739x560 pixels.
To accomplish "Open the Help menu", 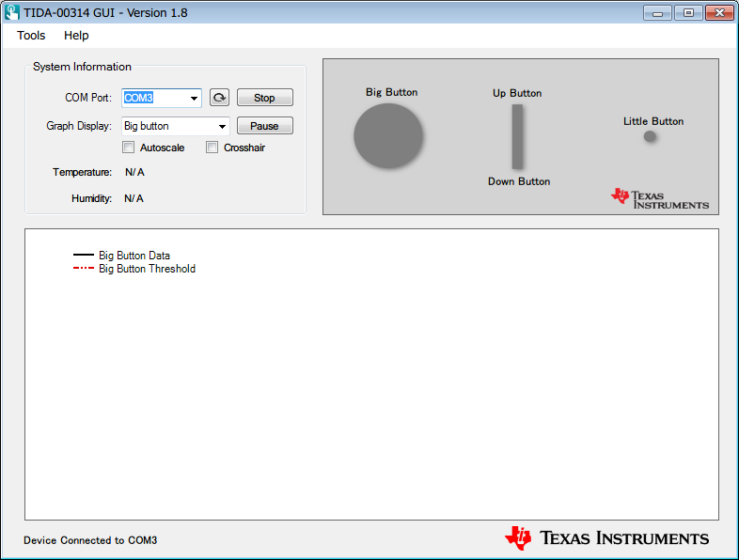I will 76,36.
